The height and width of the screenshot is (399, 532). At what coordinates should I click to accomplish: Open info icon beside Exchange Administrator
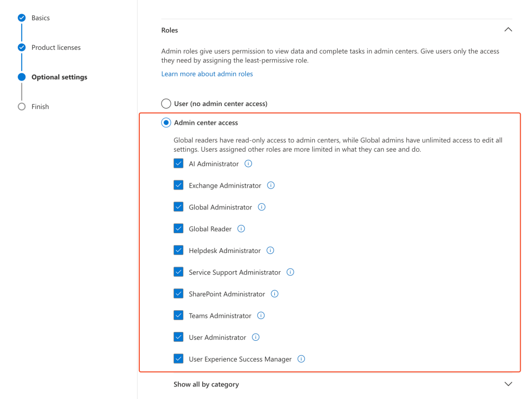[x=271, y=185]
